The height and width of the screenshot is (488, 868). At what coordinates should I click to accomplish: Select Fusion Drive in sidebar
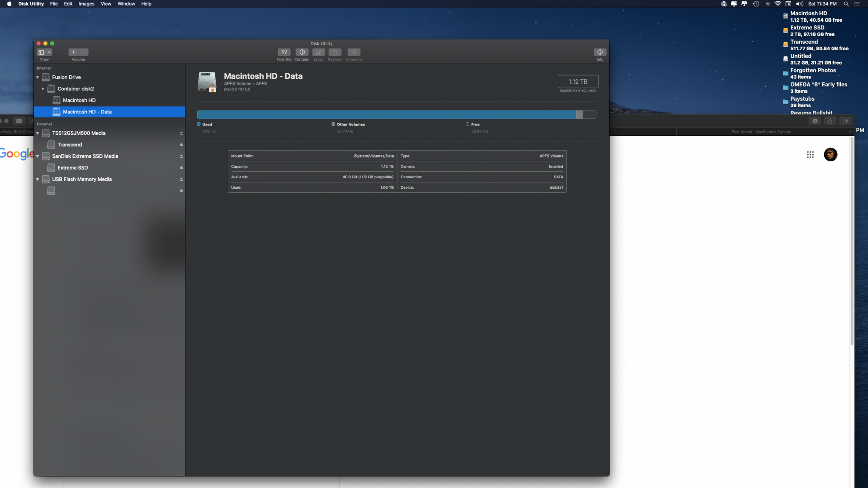(x=109, y=77)
